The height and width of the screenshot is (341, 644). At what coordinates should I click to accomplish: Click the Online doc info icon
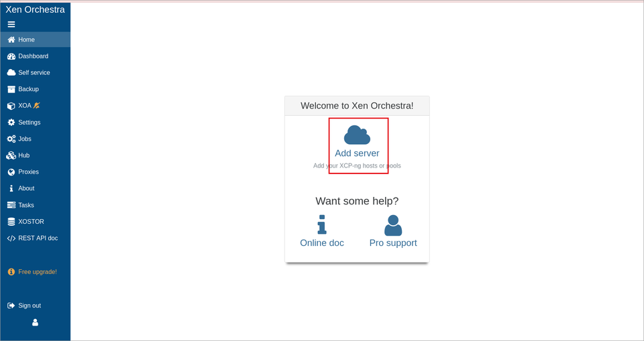pyautogui.click(x=322, y=224)
